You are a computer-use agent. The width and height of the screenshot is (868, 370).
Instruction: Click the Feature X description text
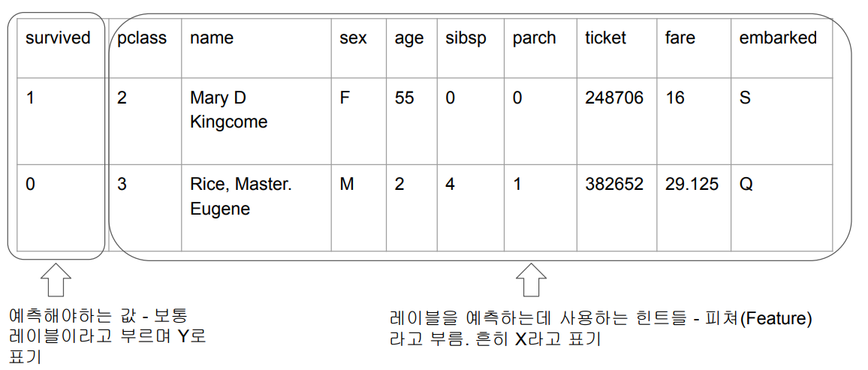601,328
